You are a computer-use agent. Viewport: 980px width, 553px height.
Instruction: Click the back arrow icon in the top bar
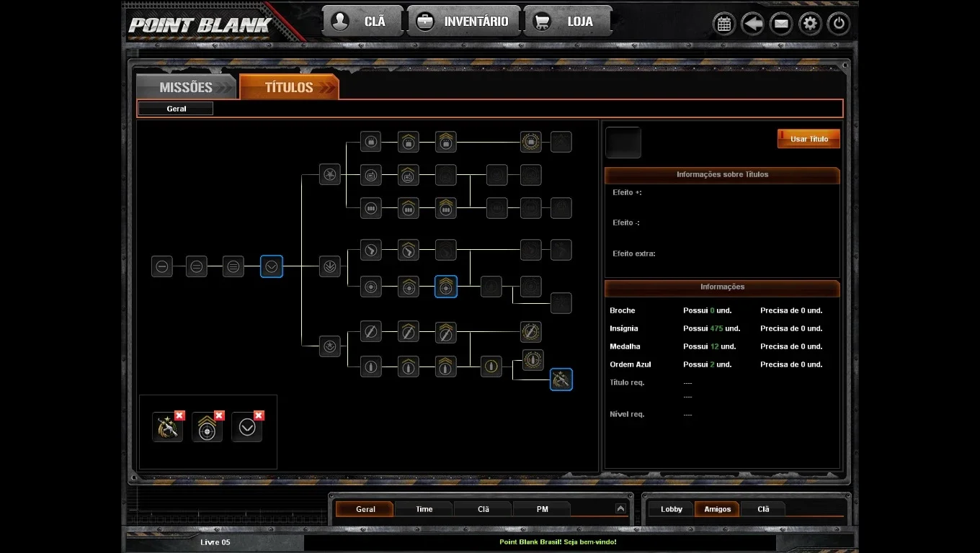click(752, 24)
